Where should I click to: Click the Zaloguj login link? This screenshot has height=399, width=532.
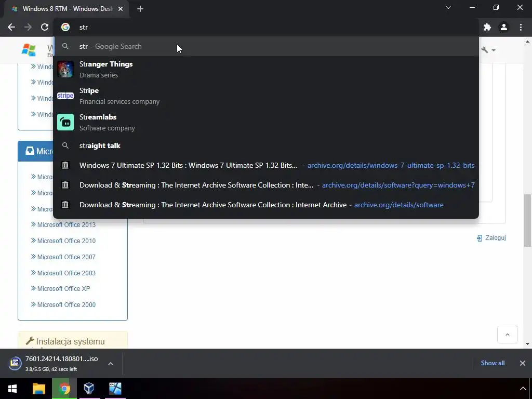tap(491, 238)
